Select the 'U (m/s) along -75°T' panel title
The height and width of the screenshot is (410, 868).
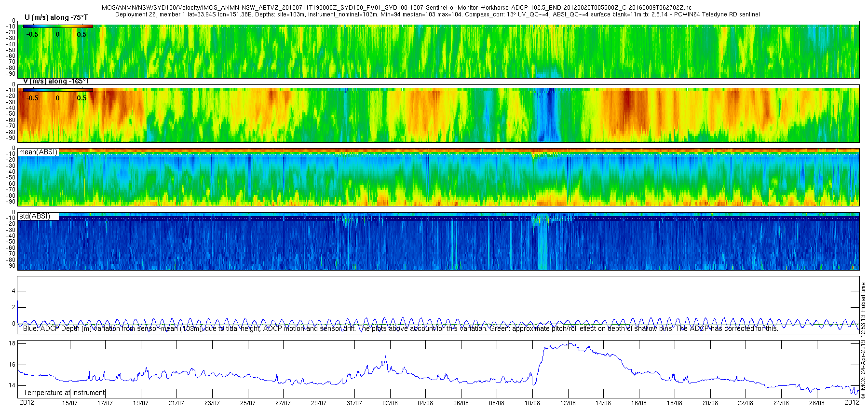pyautogui.click(x=56, y=17)
